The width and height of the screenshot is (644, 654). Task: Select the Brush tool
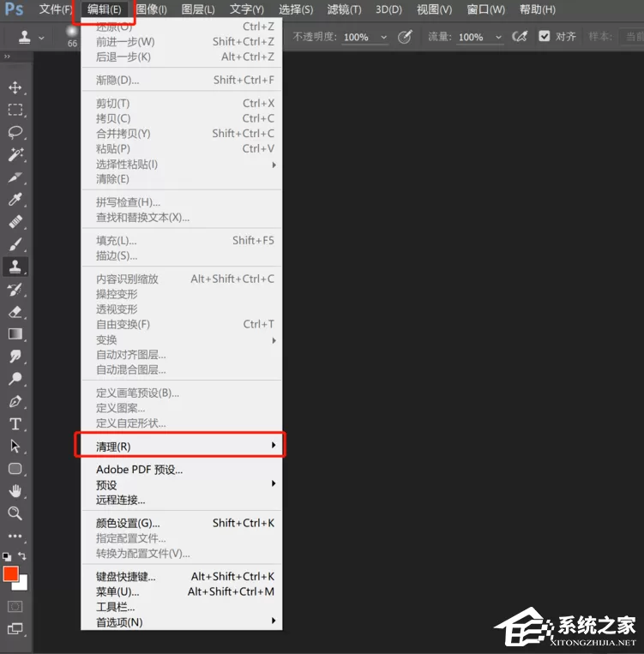tap(15, 244)
